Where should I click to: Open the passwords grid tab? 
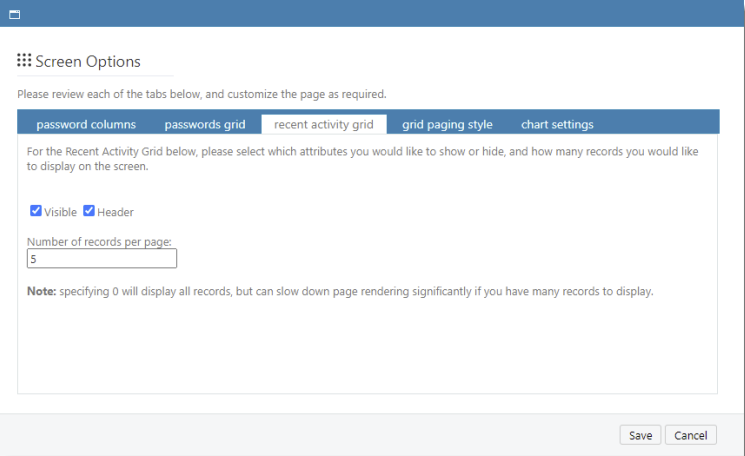(x=205, y=125)
